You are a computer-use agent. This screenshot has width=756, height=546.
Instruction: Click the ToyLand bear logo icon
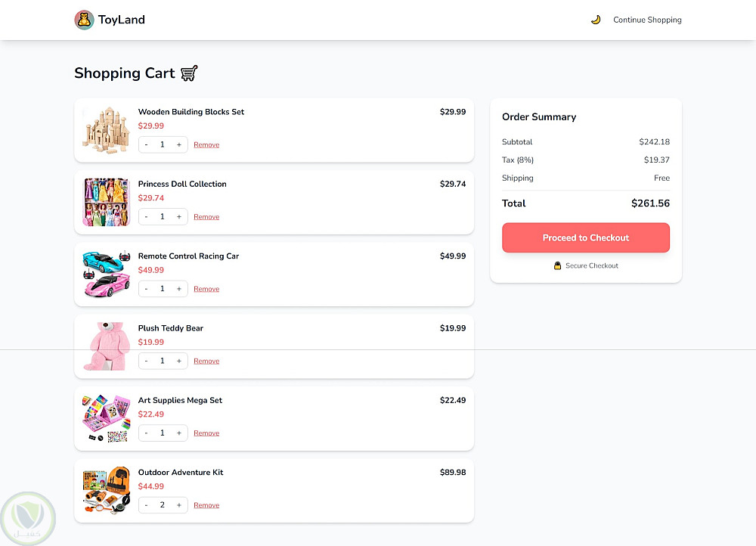tap(84, 20)
